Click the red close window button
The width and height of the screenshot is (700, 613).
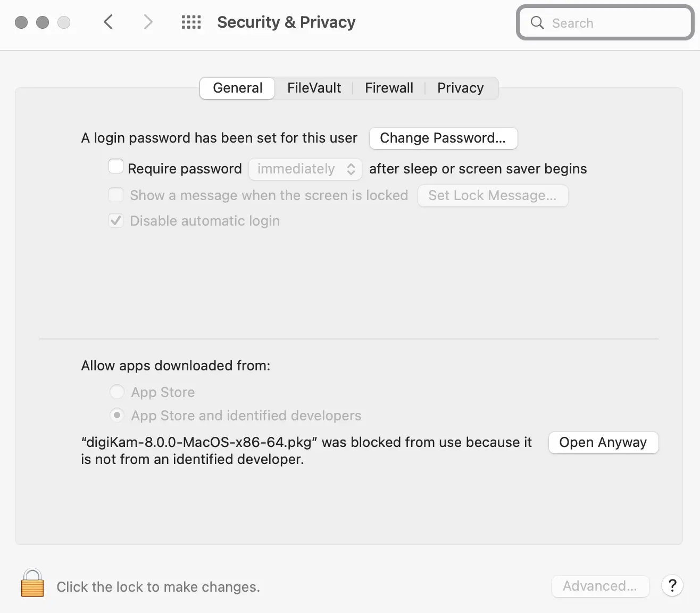click(21, 22)
